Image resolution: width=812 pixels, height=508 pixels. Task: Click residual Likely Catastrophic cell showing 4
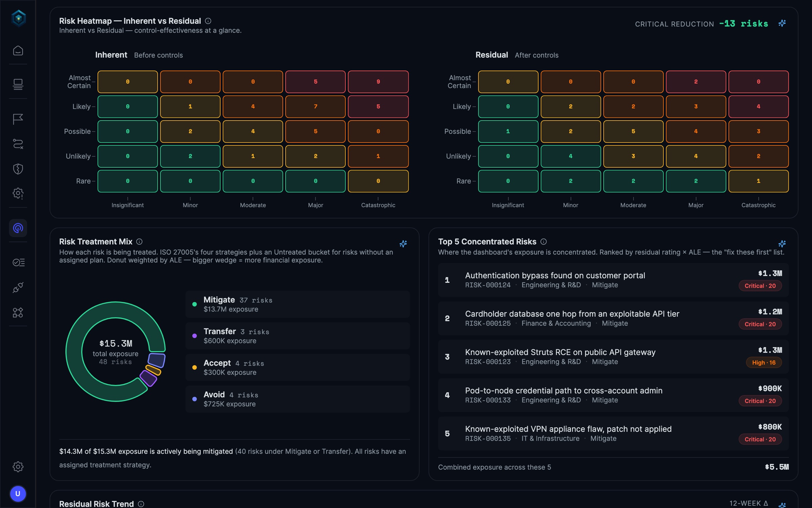pyautogui.click(x=758, y=106)
